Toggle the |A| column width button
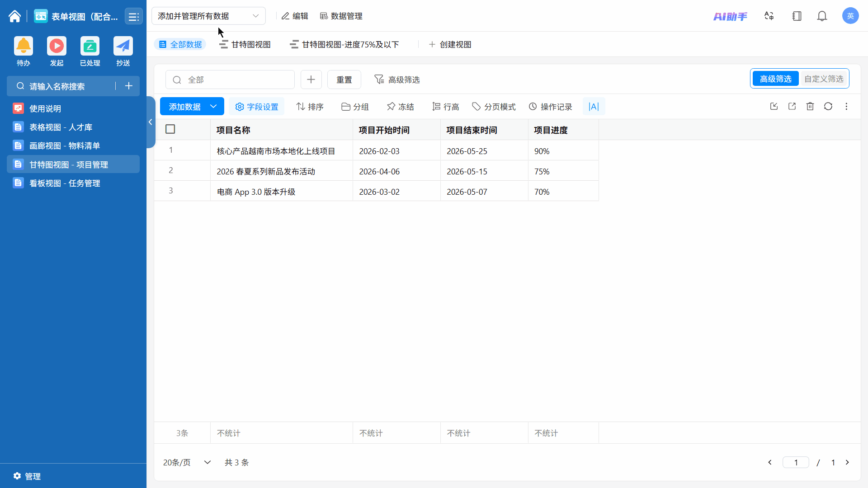This screenshot has height=488, width=868. [x=594, y=107]
